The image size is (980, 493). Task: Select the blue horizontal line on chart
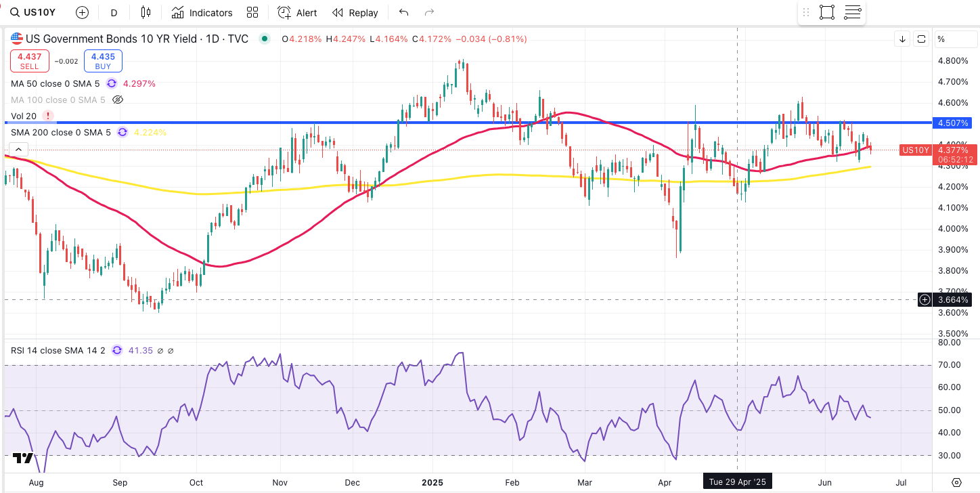[467, 123]
